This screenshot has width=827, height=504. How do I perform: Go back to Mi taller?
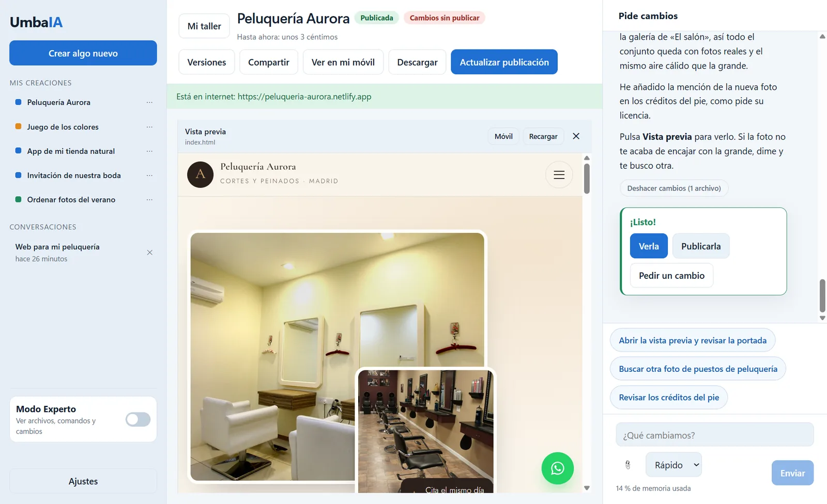204,26
